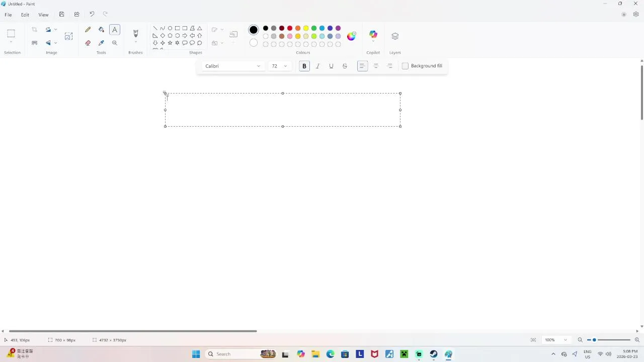Screen dimensions: 644x362
Task: Toggle Strikethrough text formatting
Action: 345,66
